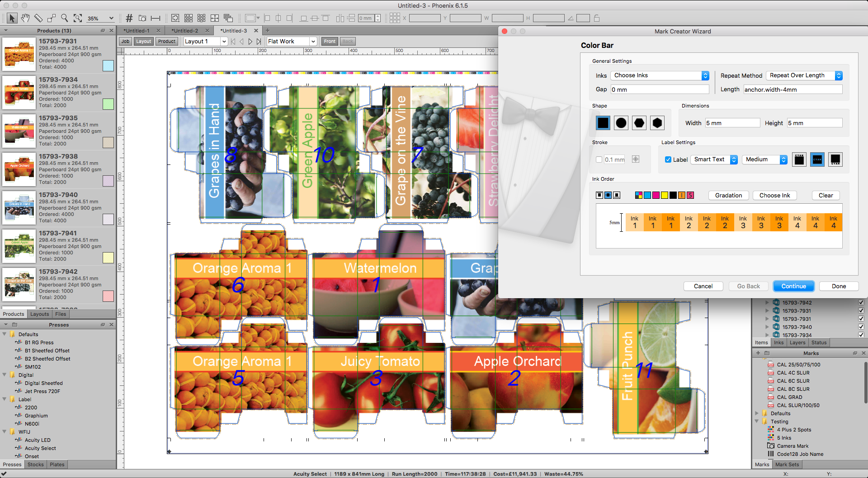Open the Smart Text label dropdown
Screen dimensions: 868x478
(x=714, y=159)
